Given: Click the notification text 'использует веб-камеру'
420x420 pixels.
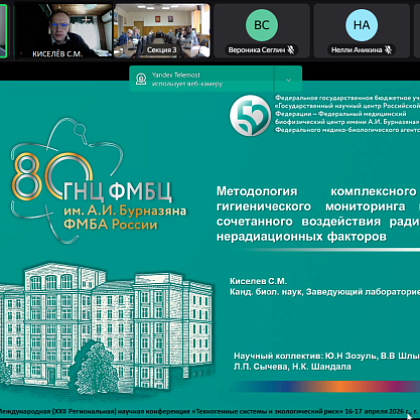Looking at the screenshot, I should [x=187, y=84].
